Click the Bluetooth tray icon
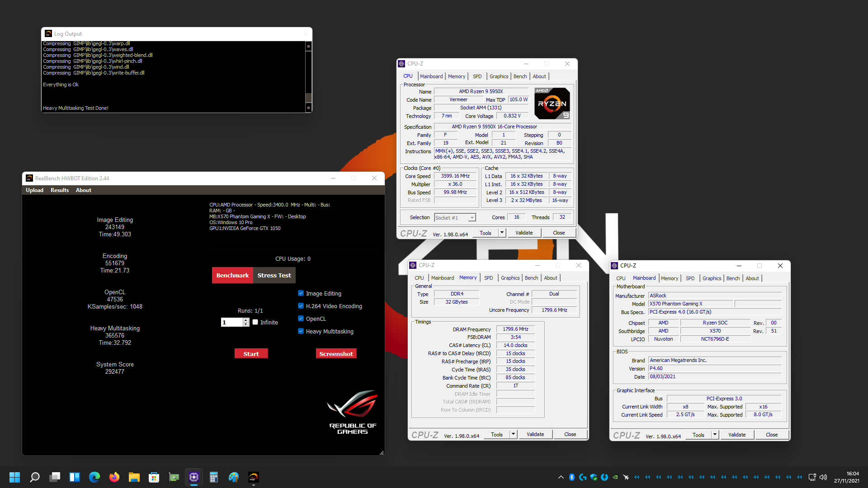Image resolution: width=868 pixels, height=488 pixels. point(572,477)
